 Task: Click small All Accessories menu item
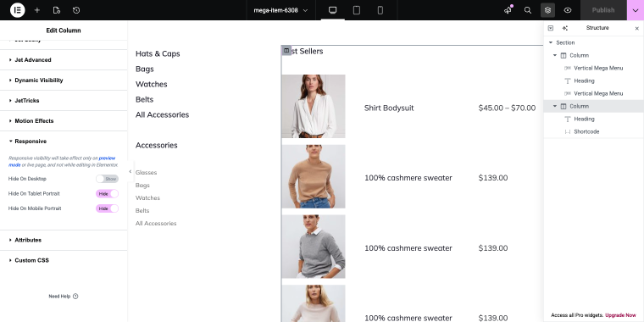(156, 224)
